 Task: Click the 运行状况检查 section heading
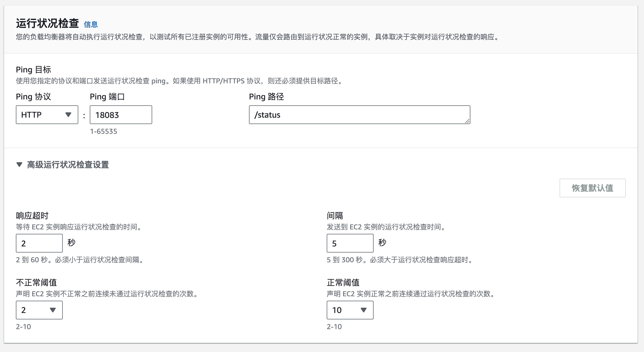click(x=48, y=23)
